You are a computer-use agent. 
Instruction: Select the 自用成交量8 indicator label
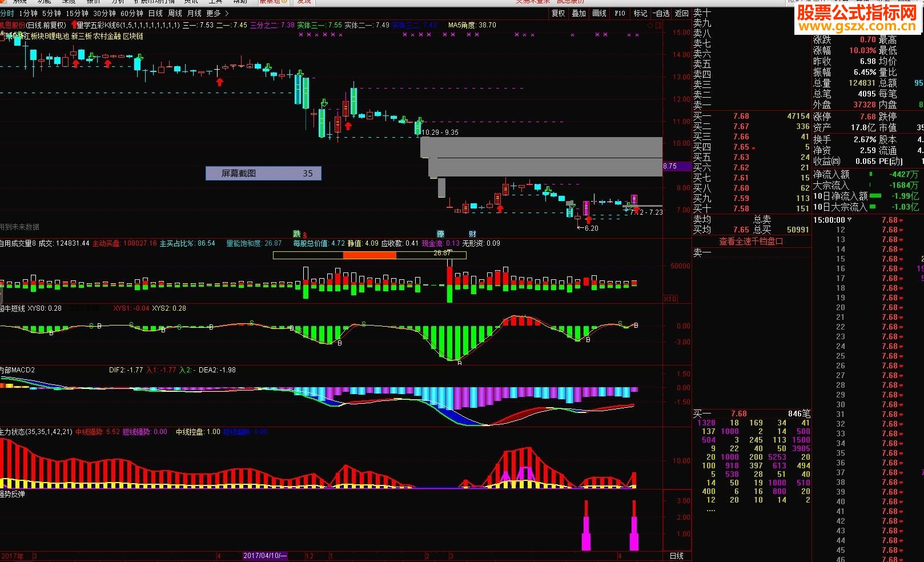pos(18,243)
